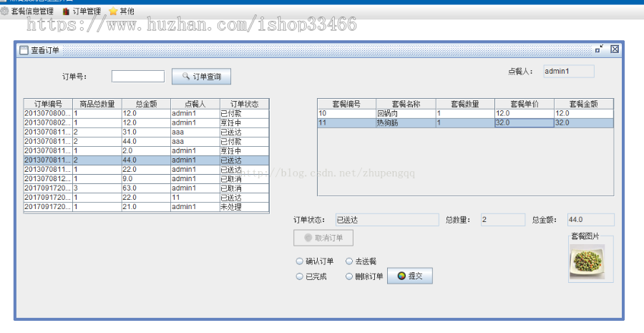Open the 其他 menu
The height and width of the screenshot is (333, 644).
click(122, 11)
